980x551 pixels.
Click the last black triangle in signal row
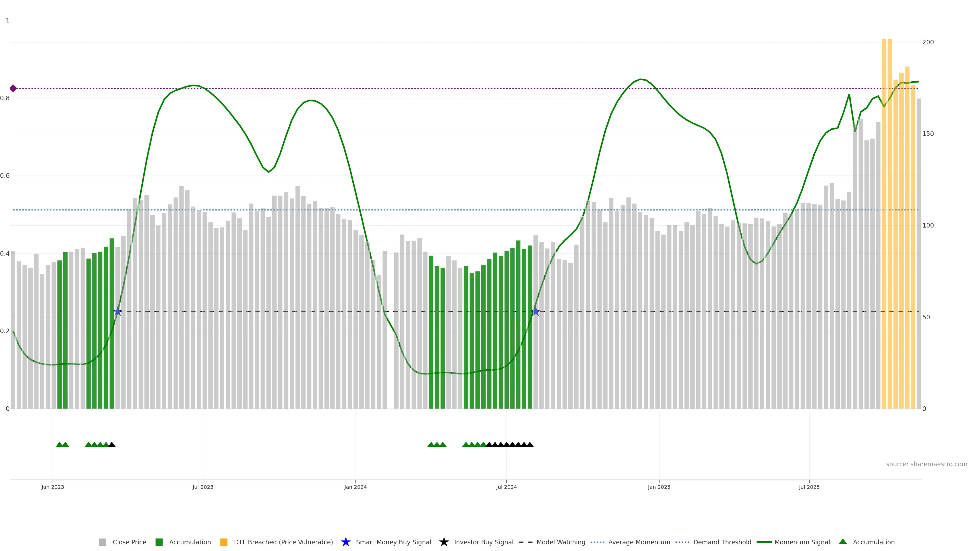[x=530, y=445]
